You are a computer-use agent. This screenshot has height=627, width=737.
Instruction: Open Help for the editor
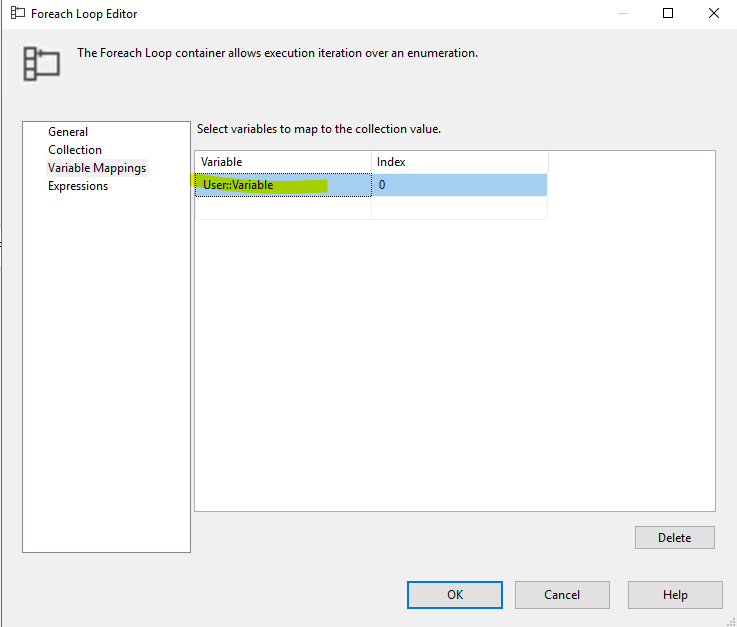coord(675,595)
